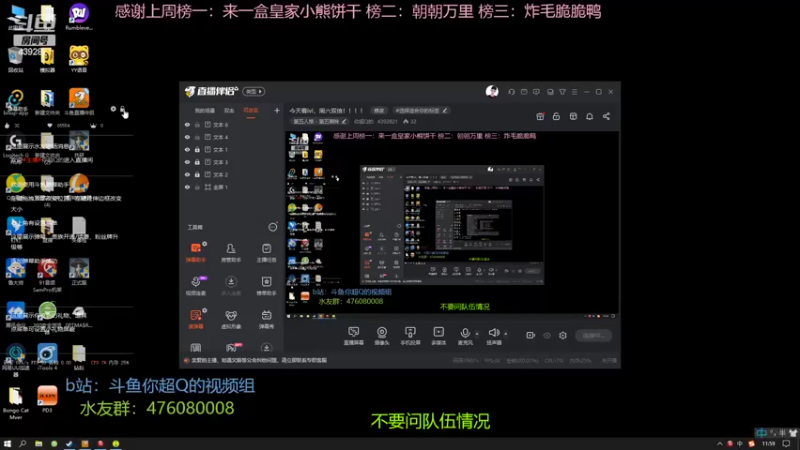
Task: Hide the 文本 4 layer
Action: tap(187, 137)
